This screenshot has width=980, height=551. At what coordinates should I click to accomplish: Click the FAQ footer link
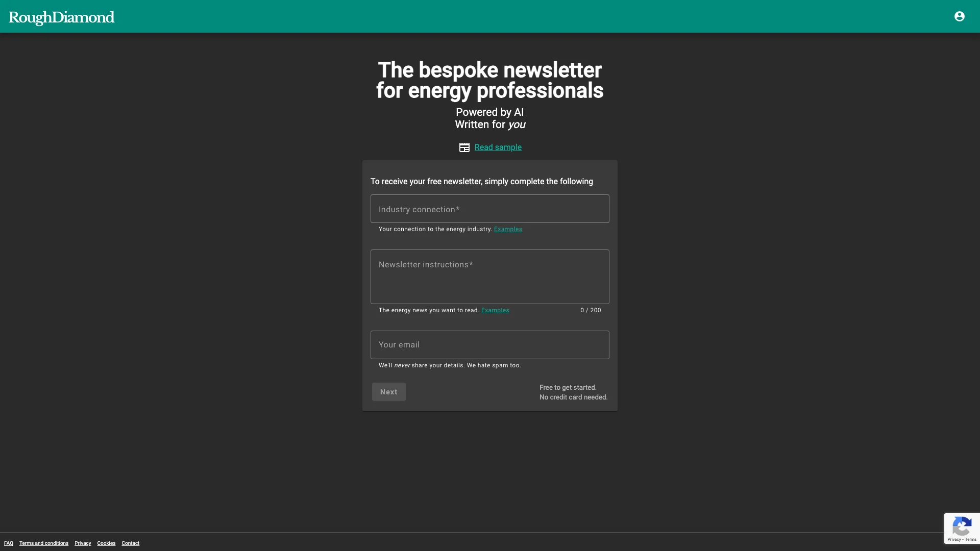click(8, 543)
